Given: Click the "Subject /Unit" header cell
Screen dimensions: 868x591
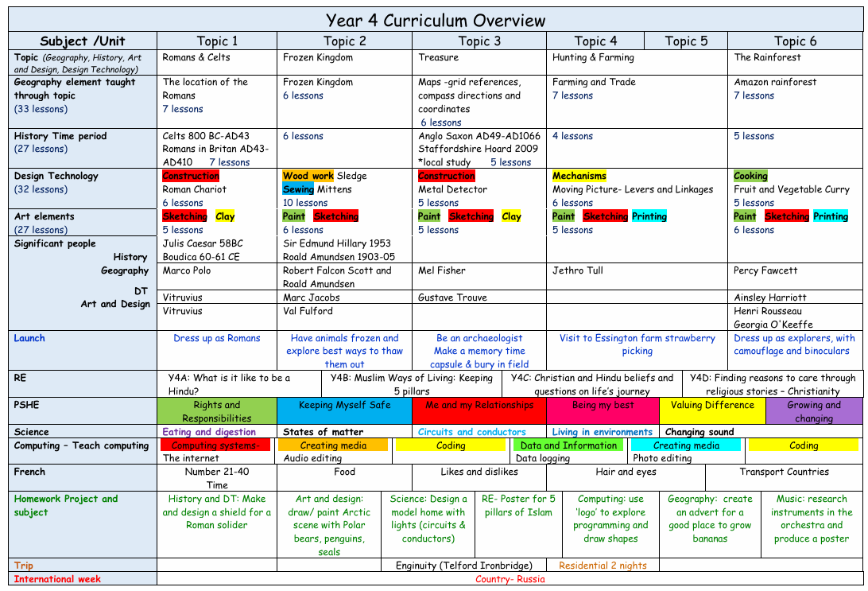Looking at the screenshot, I should (83, 41).
